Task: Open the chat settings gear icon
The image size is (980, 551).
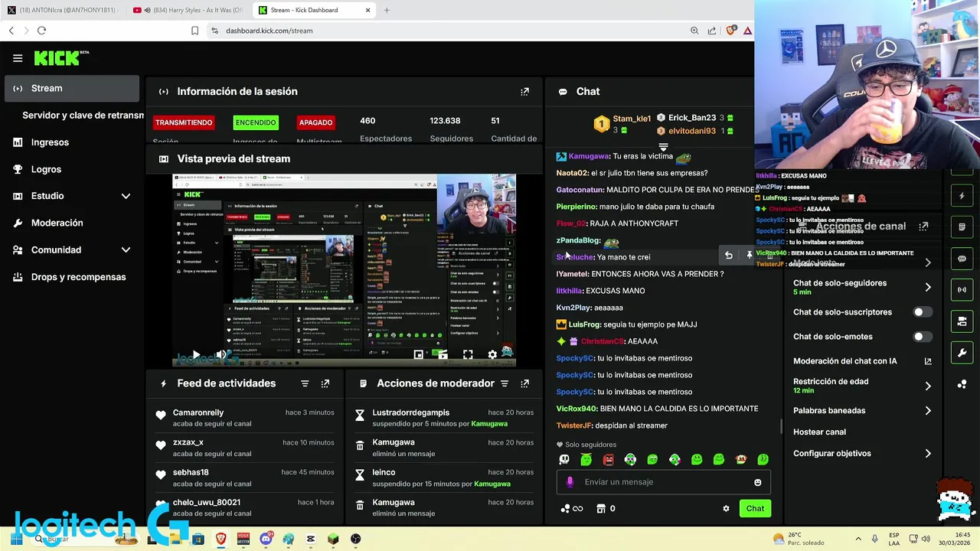Action: pos(726,509)
